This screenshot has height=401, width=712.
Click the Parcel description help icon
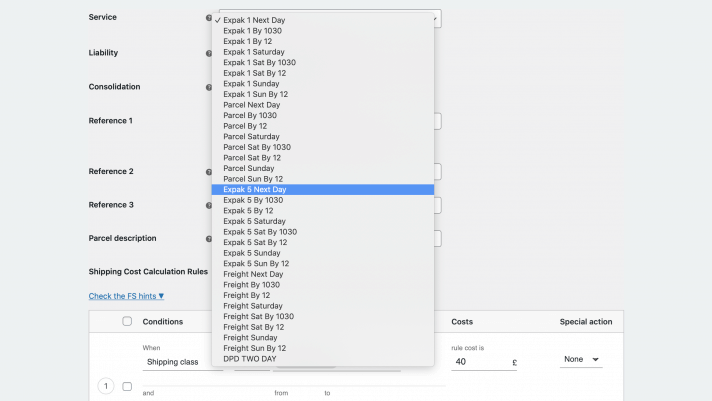click(209, 239)
